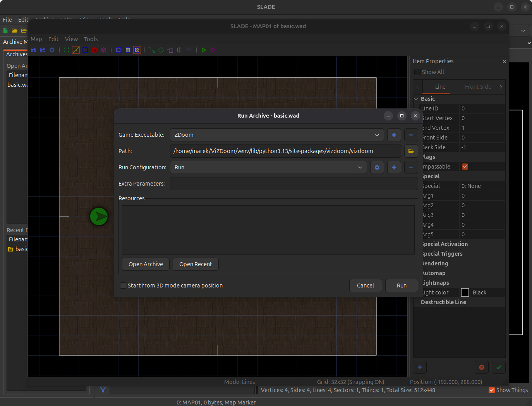The image size is (532, 406).
Task: Browse for executable path with folder icon
Action: [x=411, y=151]
